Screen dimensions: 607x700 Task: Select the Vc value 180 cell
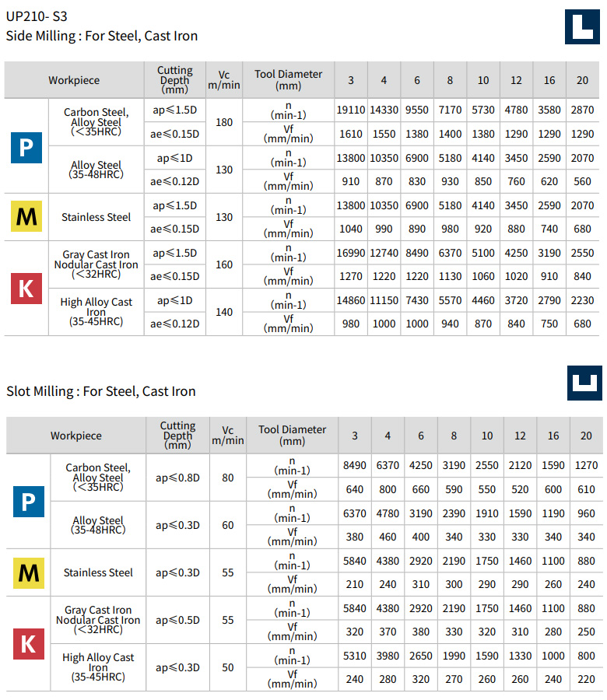pyautogui.click(x=223, y=122)
